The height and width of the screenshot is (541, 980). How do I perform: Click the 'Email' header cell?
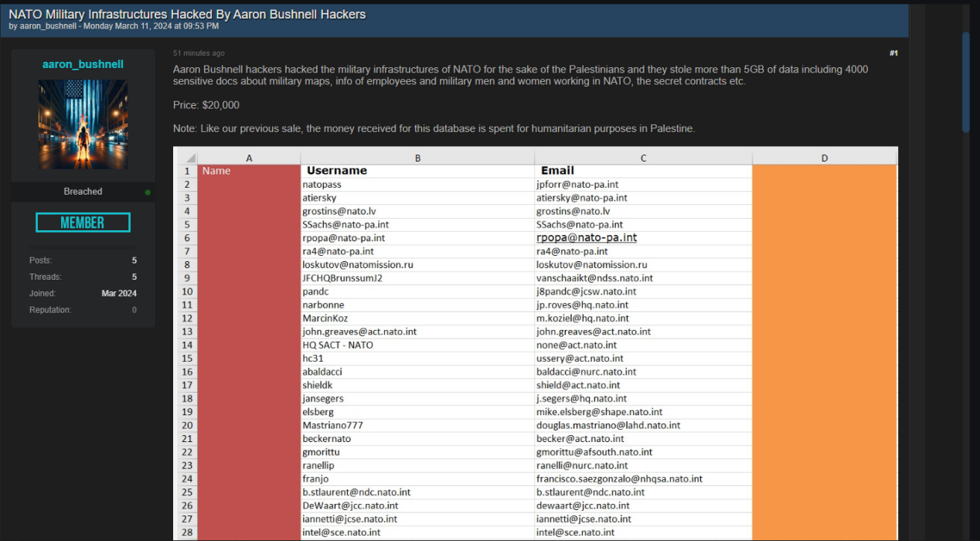pyautogui.click(x=643, y=171)
